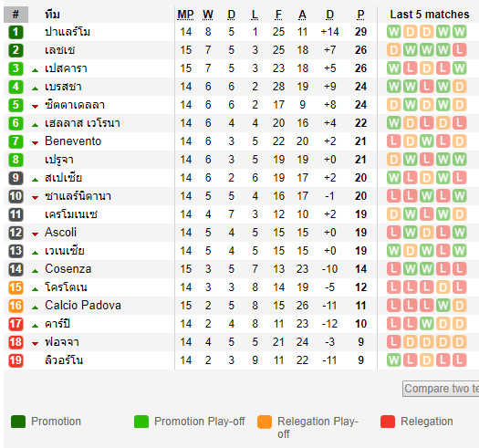Screen dimensions: 479x448
Task: Click the green up arrow beside Cosenza
Action: coord(36,271)
